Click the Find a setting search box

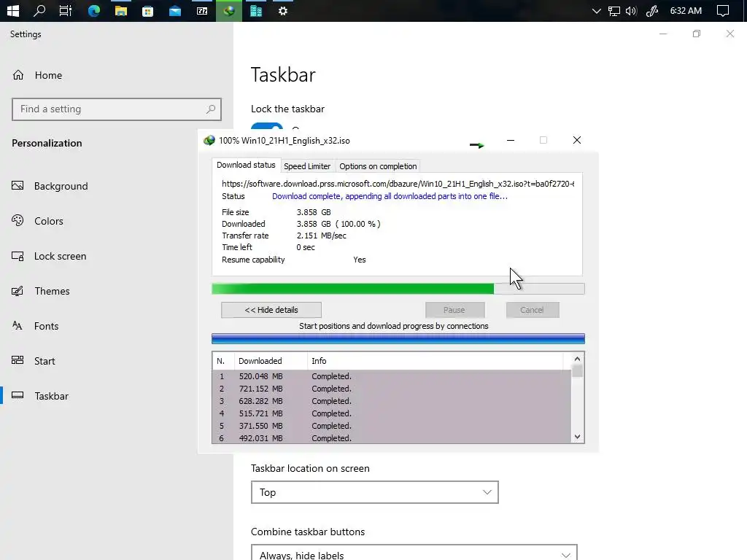pos(117,109)
